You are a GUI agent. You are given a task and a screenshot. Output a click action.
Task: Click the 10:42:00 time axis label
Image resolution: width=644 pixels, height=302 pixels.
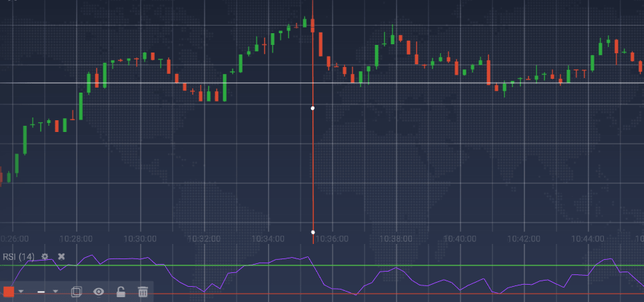(523, 238)
